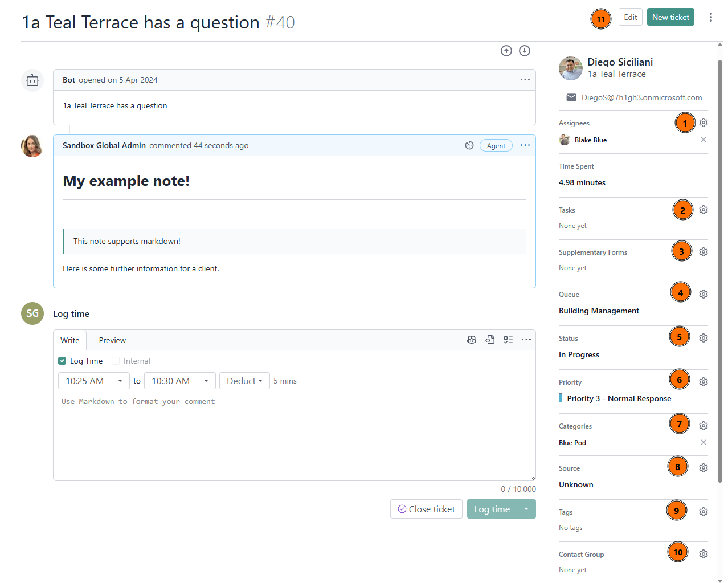Open the Deduct dropdown
Image resolution: width=728 pixels, height=583 pixels.
tap(244, 381)
